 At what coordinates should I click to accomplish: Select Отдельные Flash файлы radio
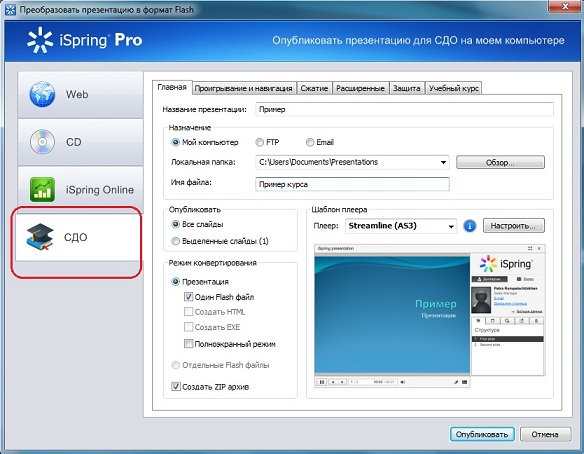pyautogui.click(x=175, y=365)
